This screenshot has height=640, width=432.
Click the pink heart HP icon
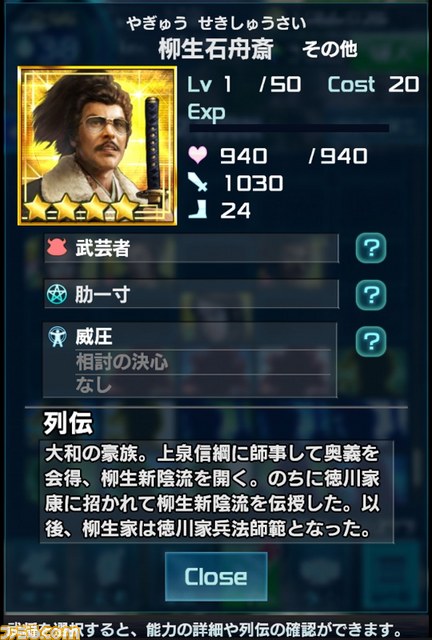[x=198, y=155]
